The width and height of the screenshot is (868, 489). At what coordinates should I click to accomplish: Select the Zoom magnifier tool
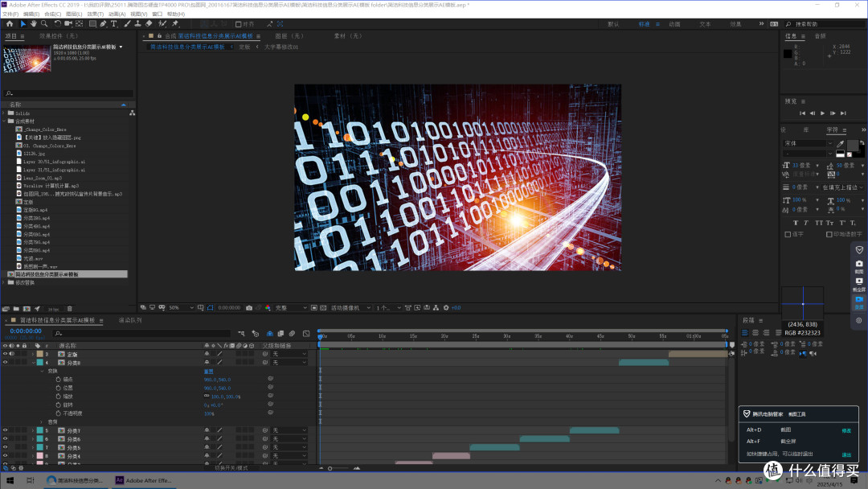click(x=44, y=24)
